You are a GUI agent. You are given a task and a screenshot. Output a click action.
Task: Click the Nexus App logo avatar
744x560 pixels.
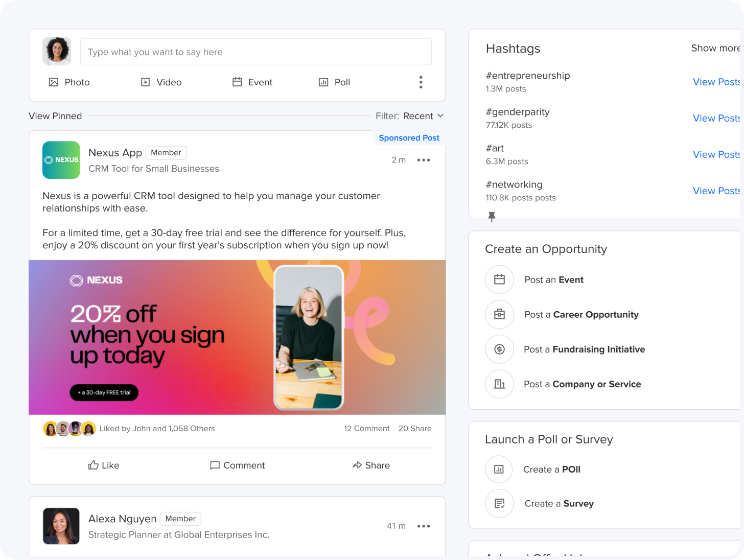coord(61,160)
